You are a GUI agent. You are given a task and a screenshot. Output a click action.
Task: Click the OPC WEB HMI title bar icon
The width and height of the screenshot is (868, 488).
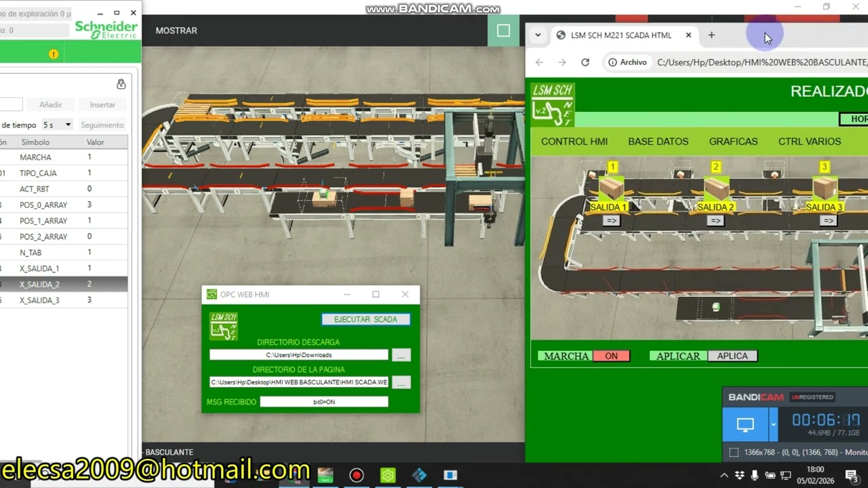coord(212,294)
